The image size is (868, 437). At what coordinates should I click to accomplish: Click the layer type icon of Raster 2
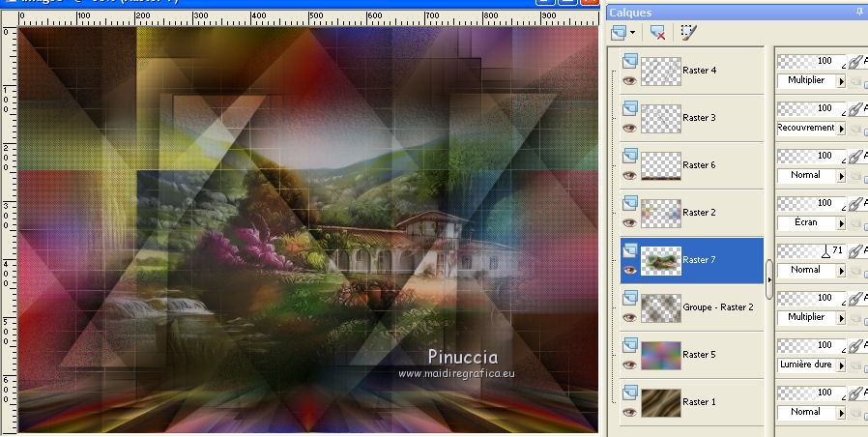click(630, 203)
